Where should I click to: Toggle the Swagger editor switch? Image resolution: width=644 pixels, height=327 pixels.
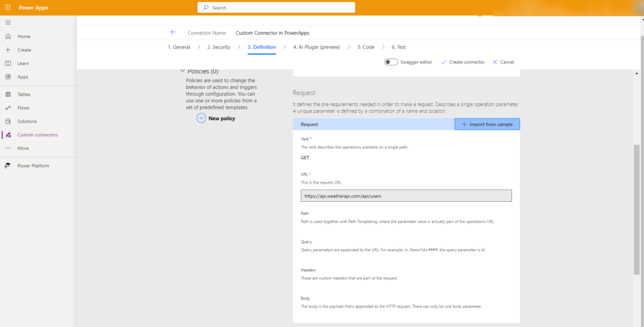coord(391,62)
